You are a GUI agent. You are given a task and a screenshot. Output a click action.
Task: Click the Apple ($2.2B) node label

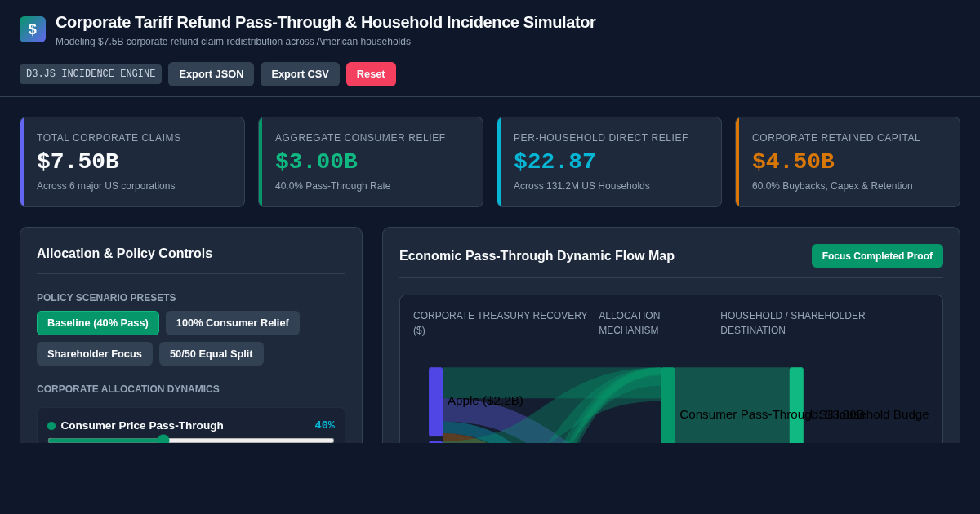(x=485, y=401)
